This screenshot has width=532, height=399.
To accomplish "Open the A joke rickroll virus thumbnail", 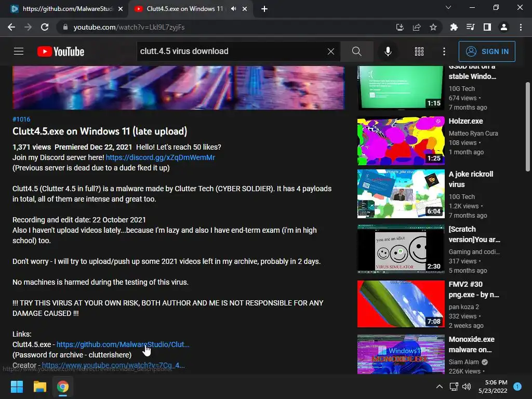I will click(x=401, y=193).
